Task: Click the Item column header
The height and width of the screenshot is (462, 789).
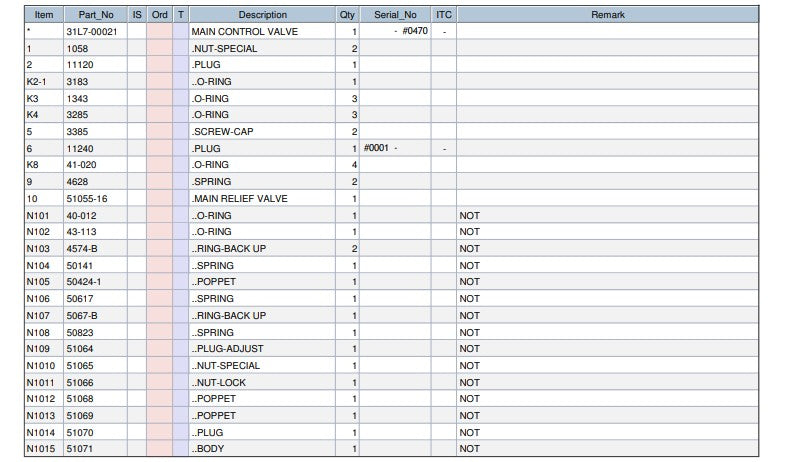Action: (44, 15)
